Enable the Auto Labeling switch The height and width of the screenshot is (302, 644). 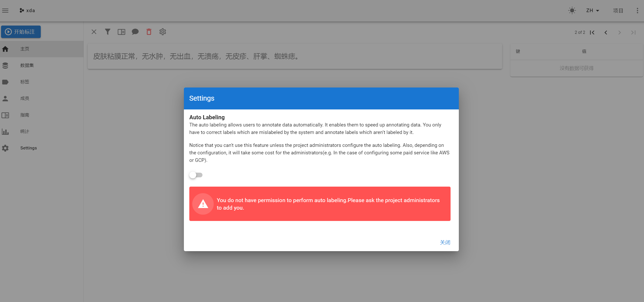pyautogui.click(x=196, y=175)
